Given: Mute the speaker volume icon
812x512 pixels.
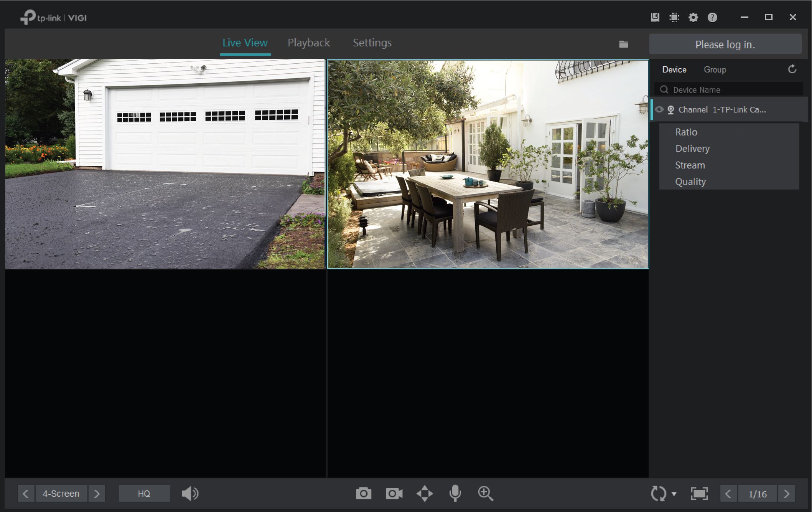Looking at the screenshot, I should (190, 493).
